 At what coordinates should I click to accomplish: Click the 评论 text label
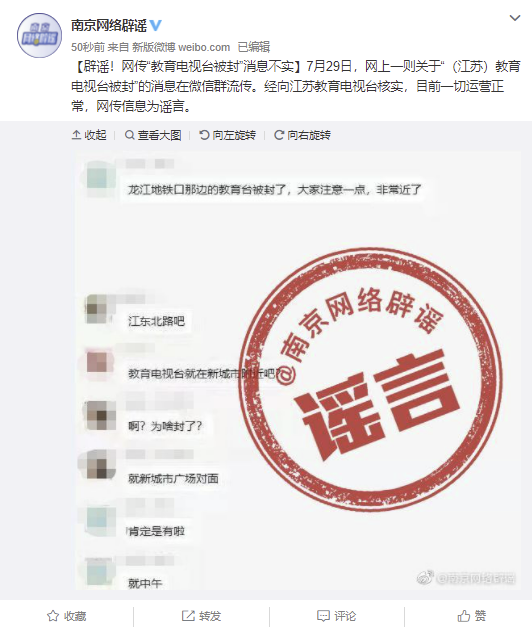pos(345,616)
